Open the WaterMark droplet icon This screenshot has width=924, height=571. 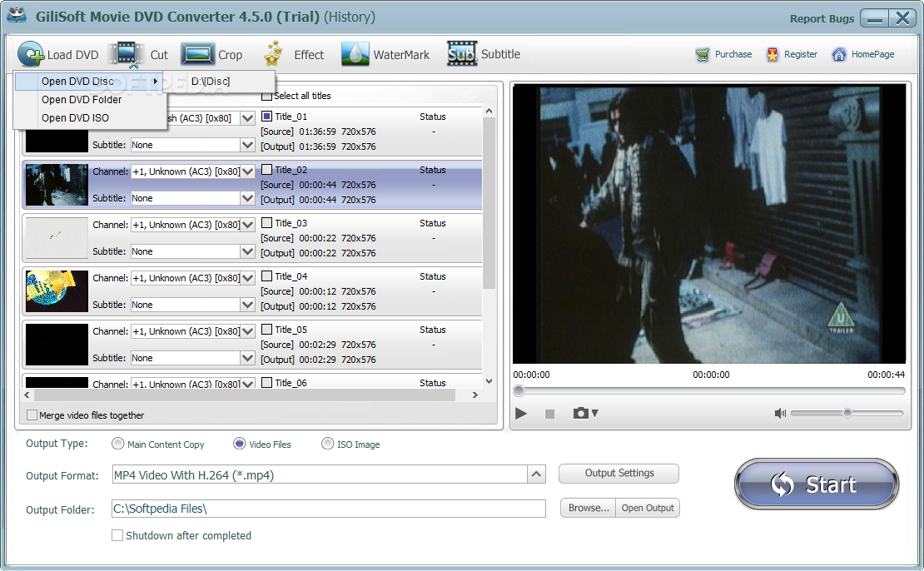coord(355,54)
